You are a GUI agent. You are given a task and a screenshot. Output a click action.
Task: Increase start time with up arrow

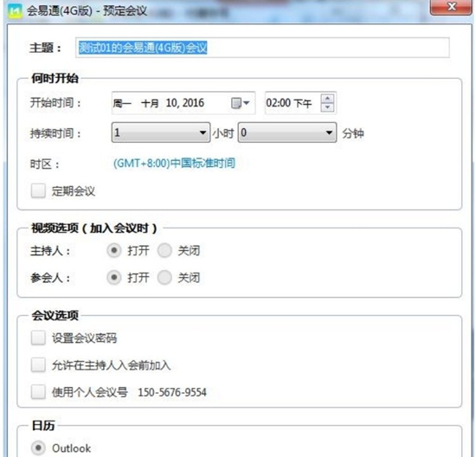pos(327,99)
